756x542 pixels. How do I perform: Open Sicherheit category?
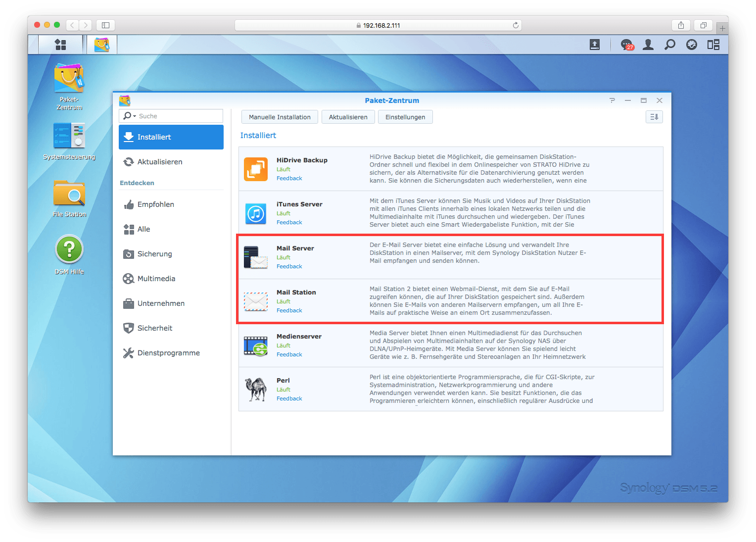pyautogui.click(x=171, y=328)
